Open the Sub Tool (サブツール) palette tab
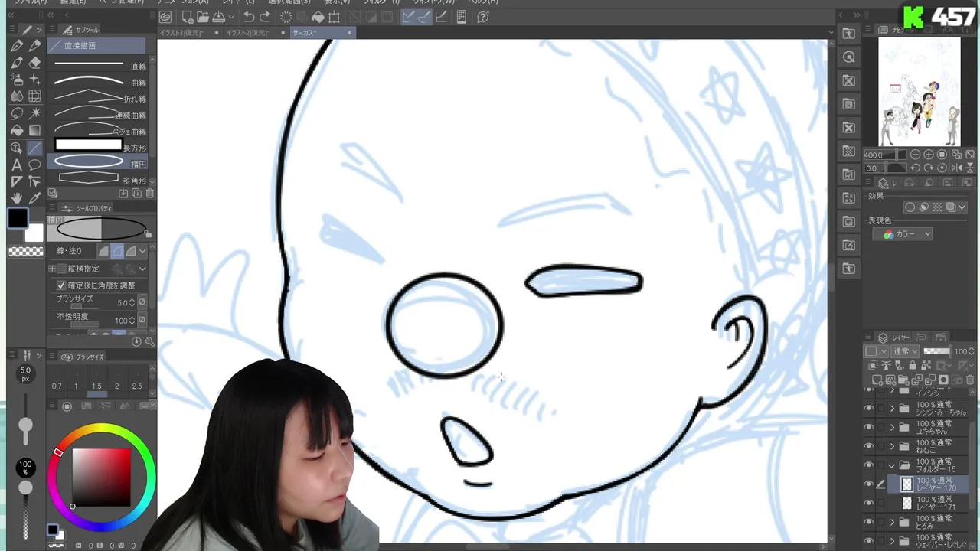Viewport: 980px width, 551px height. click(x=80, y=30)
